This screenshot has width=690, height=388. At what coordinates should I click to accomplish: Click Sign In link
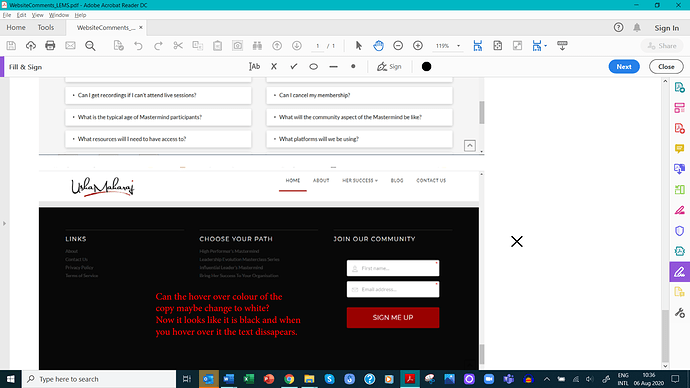point(666,28)
